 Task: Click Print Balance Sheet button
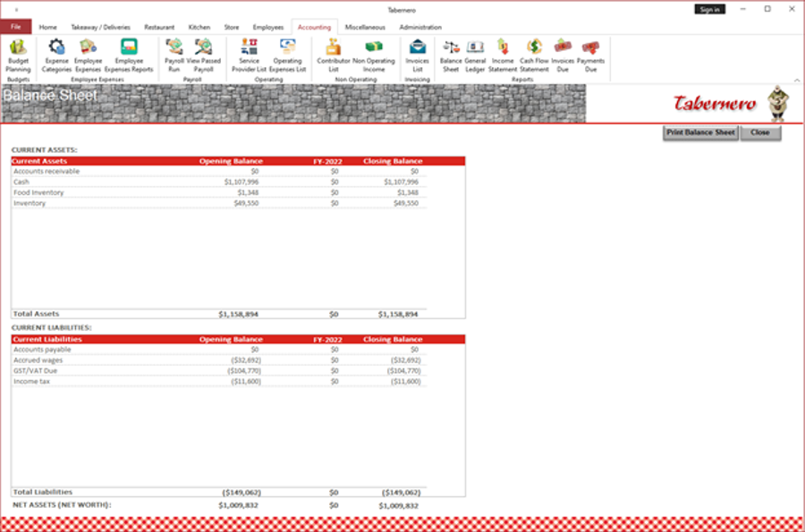point(700,132)
